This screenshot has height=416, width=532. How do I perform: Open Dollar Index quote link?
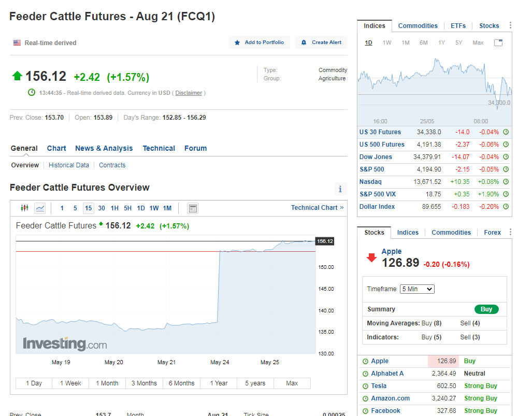coord(377,207)
